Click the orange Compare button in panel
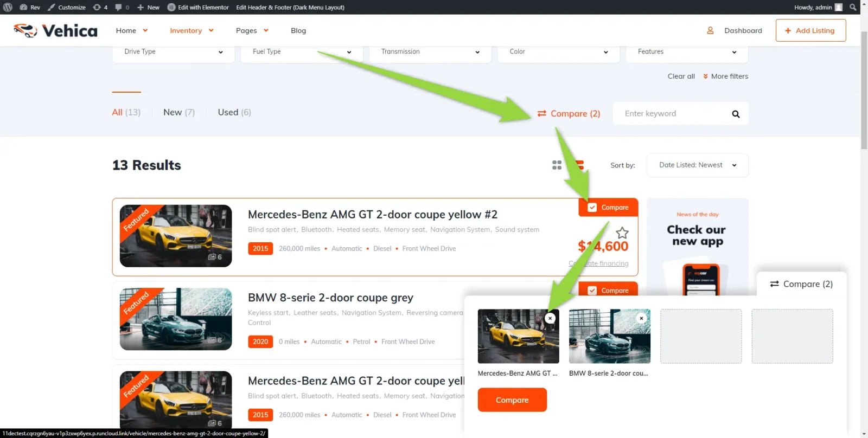The height and width of the screenshot is (438, 868). [x=512, y=400]
